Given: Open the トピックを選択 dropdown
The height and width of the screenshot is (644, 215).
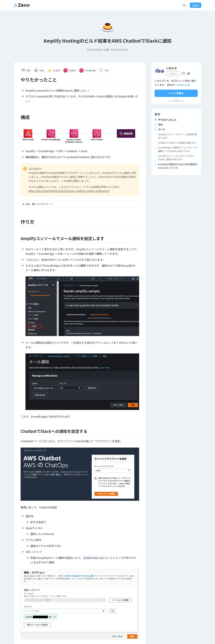Looking at the screenshot, I should click(x=65, y=611).
